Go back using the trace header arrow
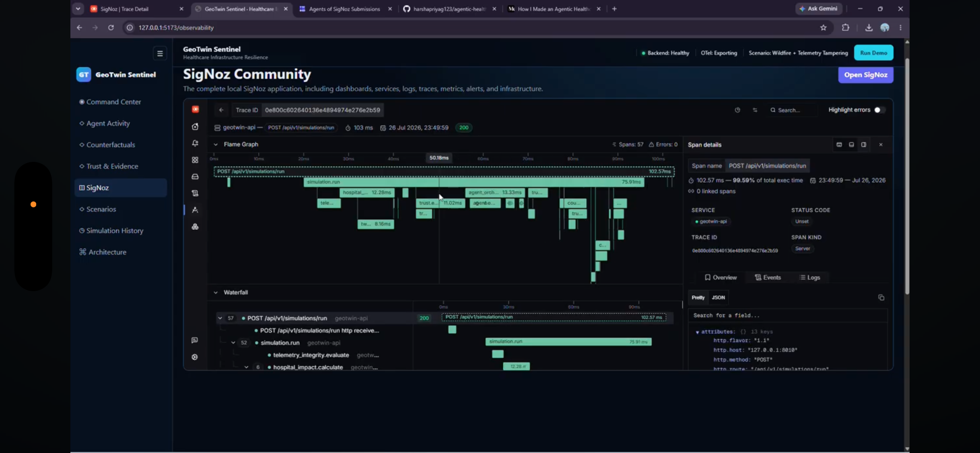 click(x=221, y=110)
